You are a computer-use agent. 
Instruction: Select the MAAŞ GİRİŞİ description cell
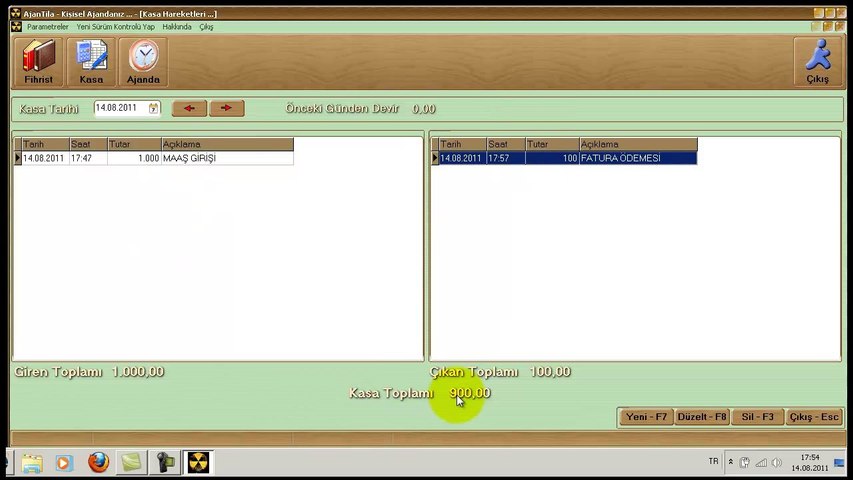[227, 158]
